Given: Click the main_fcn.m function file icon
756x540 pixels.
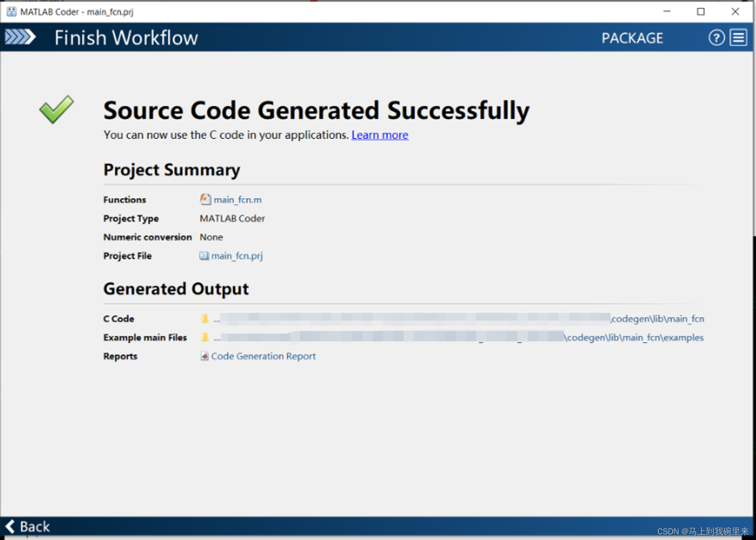Looking at the screenshot, I should pyautogui.click(x=205, y=199).
